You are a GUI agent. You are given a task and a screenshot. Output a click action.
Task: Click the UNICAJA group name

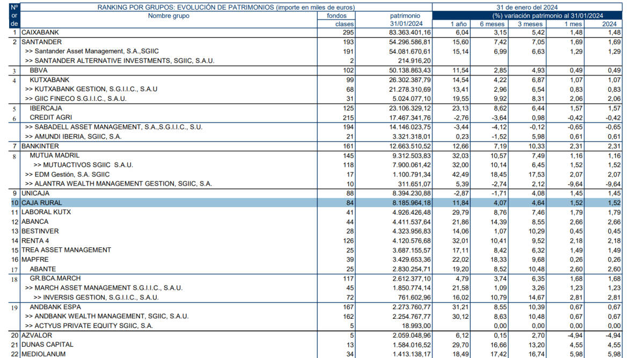36,193
